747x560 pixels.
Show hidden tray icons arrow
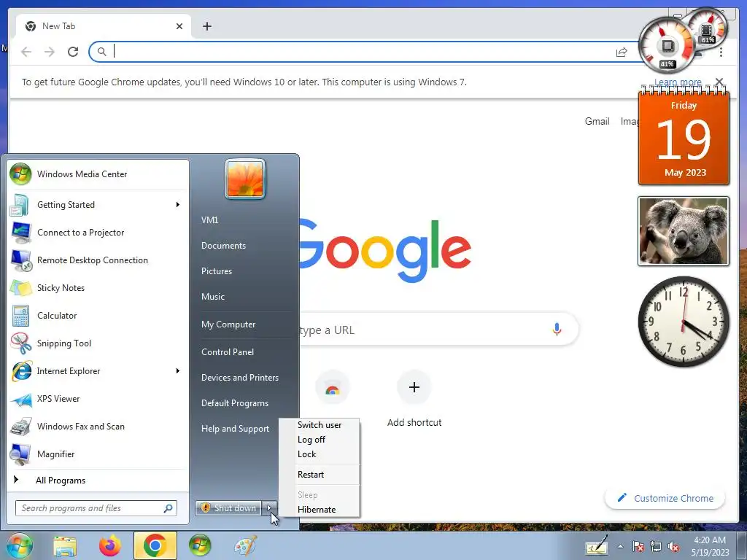(x=620, y=547)
